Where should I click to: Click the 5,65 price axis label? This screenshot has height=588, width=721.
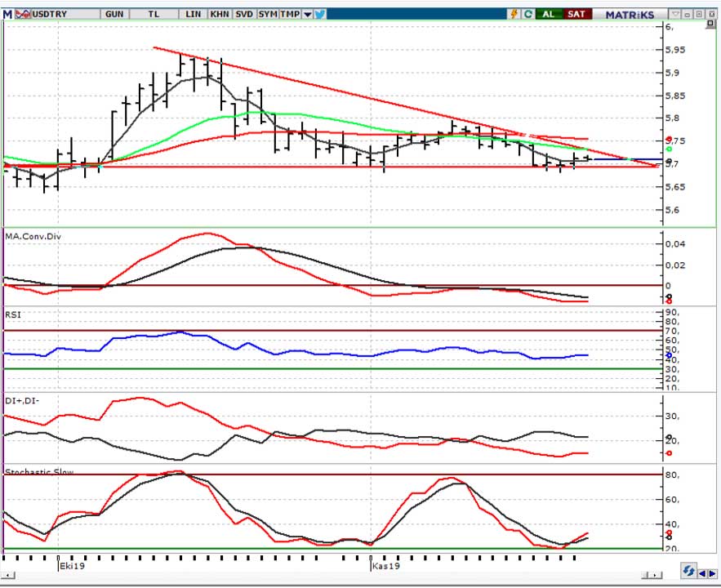pyautogui.click(x=675, y=187)
